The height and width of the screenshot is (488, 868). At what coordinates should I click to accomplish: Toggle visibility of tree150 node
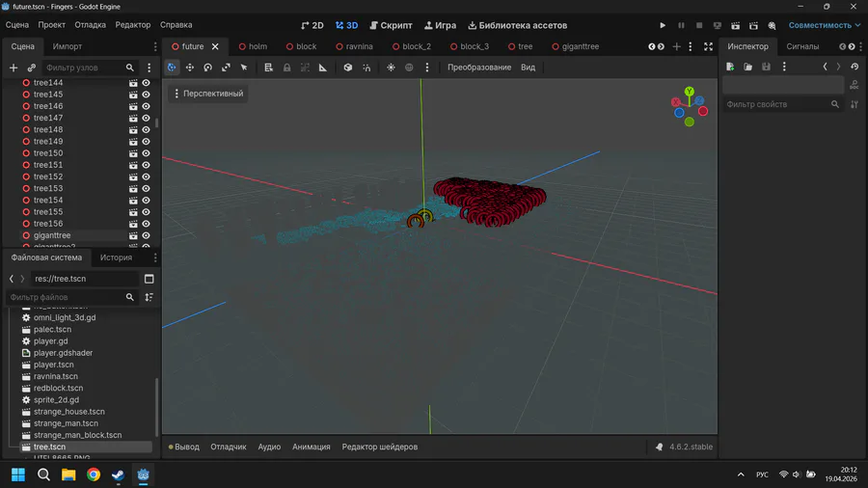pos(147,153)
